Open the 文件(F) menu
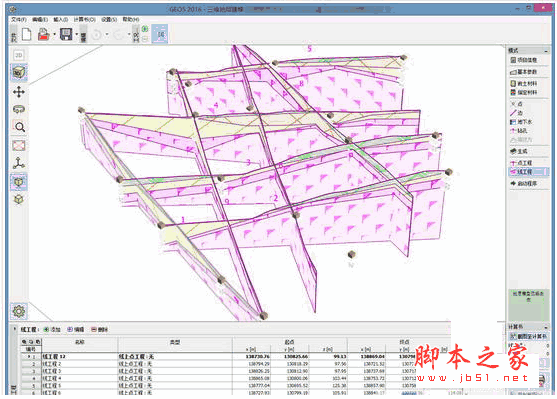Viewport: 557px width, 399px height. coord(18,20)
